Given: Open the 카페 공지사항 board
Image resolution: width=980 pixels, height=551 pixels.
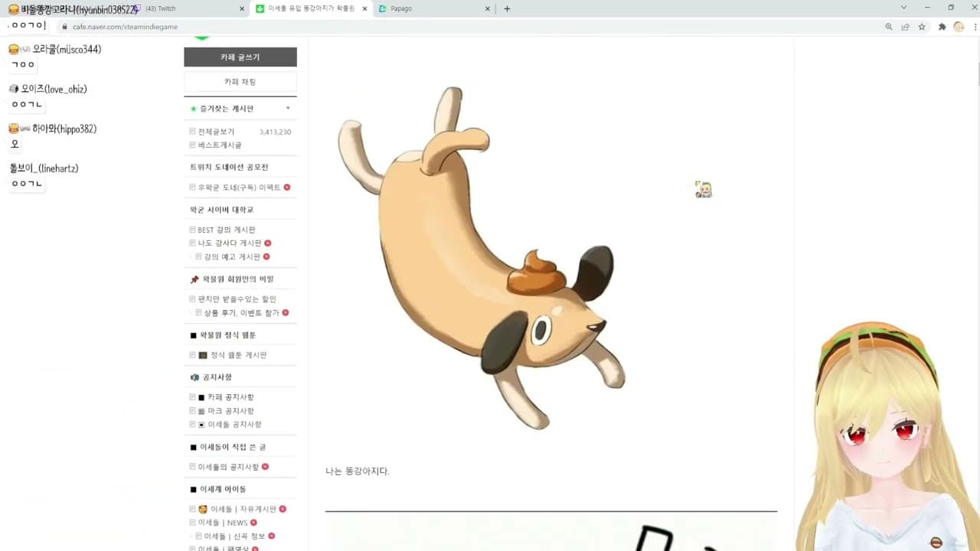Looking at the screenshot, I should pyautogui.click(x=230, y=397).
